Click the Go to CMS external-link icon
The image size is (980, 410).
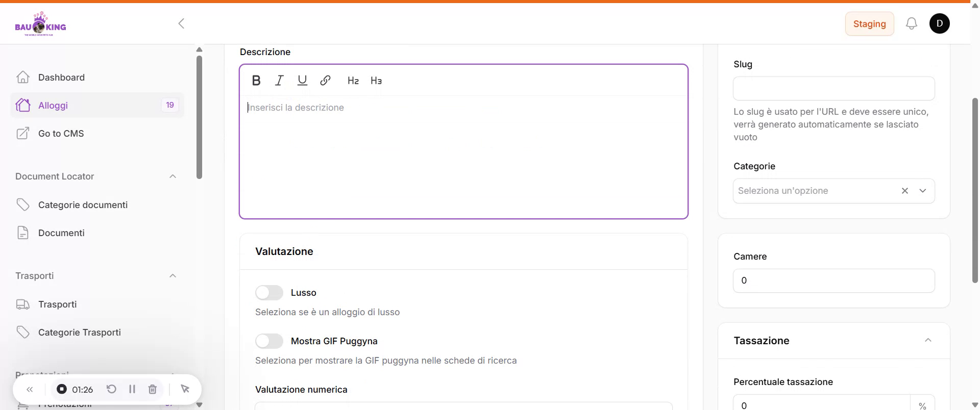tap(23, 133)
